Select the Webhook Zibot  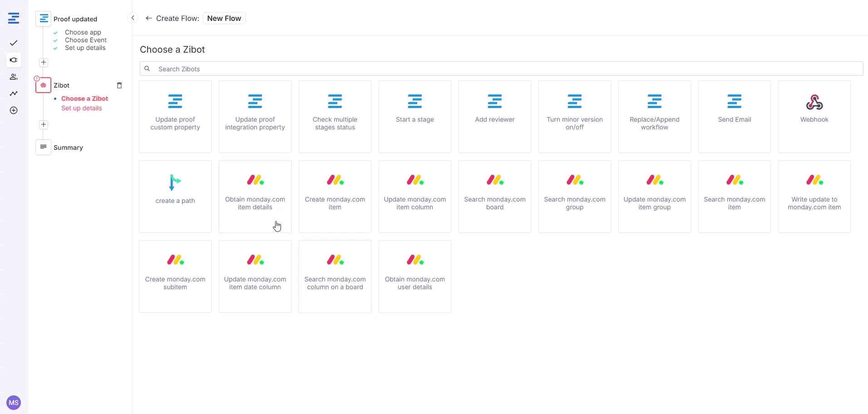(814, 117)
